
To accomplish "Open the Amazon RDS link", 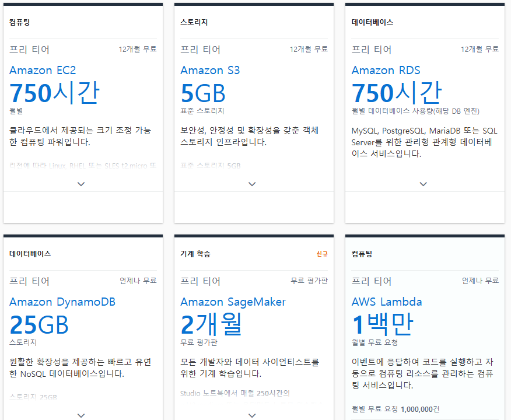I will point(386,70).
